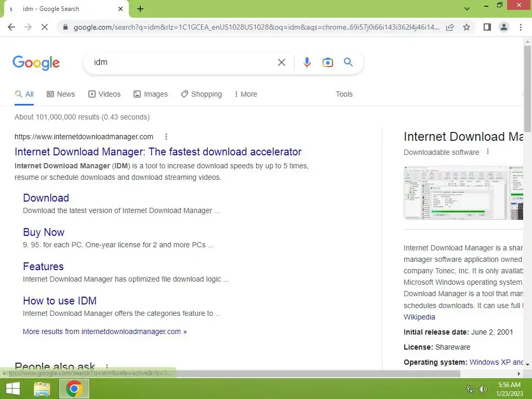
Task: Click the browser forward arrow
Action: [x=28, y=27]
